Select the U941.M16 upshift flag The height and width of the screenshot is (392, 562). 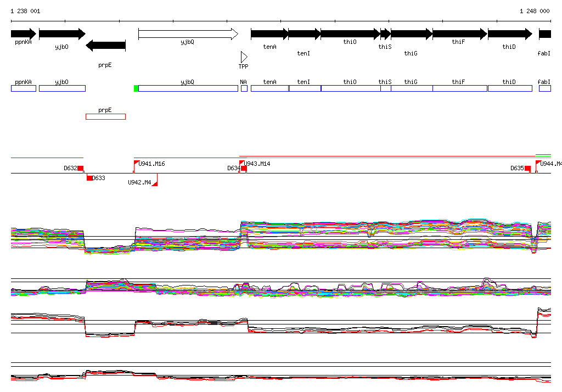(136, 163)
